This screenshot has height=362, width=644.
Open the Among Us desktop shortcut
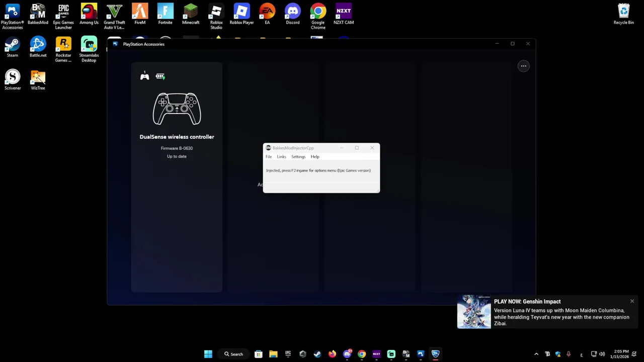[89, 14]
